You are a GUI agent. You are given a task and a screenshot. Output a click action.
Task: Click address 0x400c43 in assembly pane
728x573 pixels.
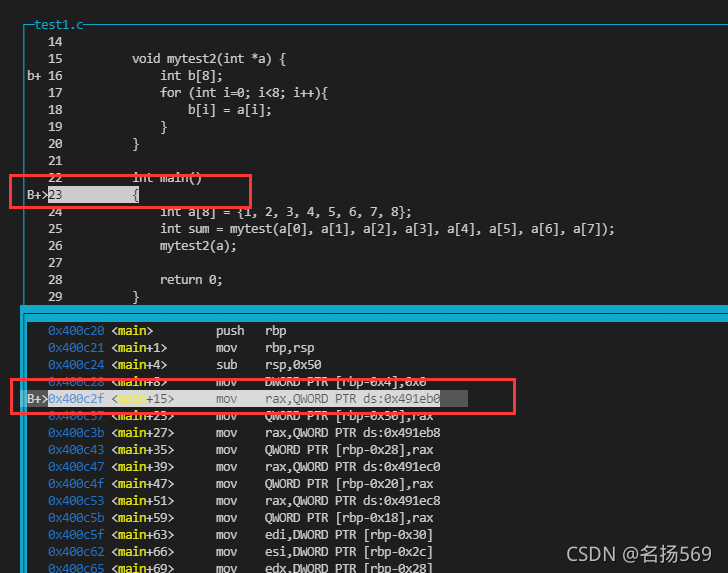76,450
